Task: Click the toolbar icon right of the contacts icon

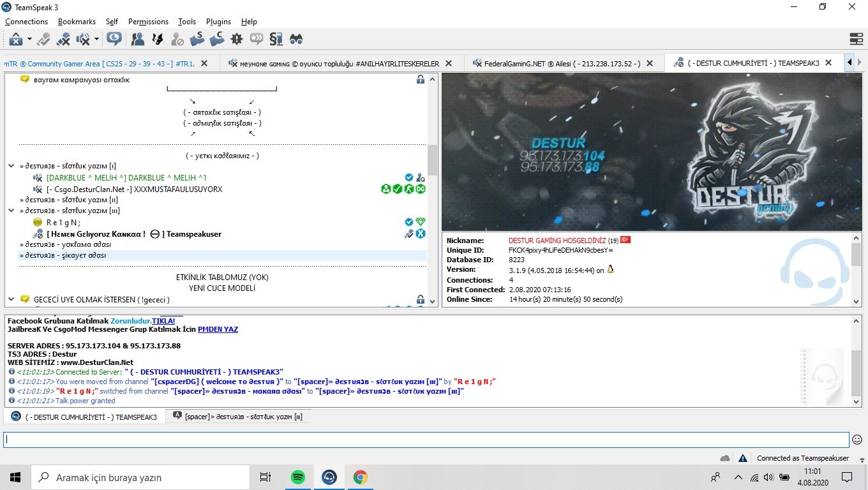Action: (x=158, y=39)
